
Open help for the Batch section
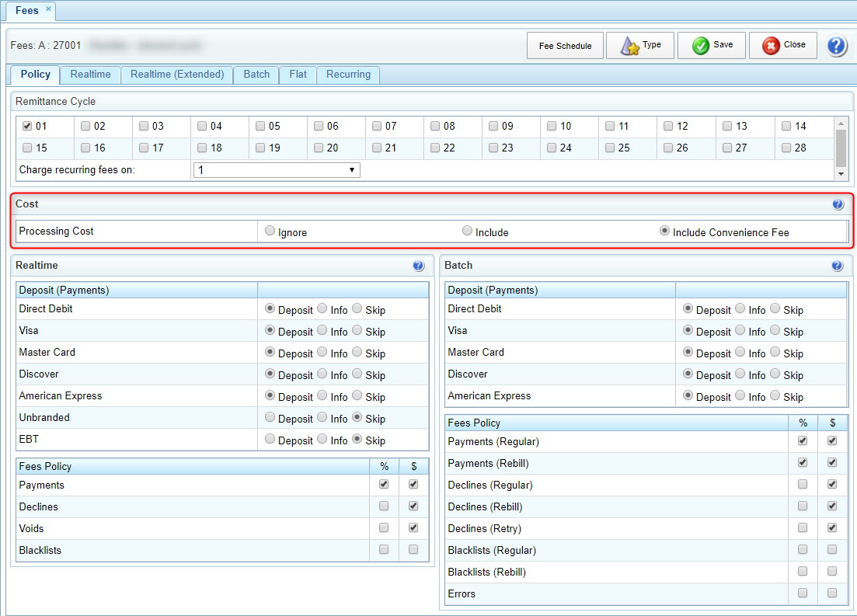[837, 266]
